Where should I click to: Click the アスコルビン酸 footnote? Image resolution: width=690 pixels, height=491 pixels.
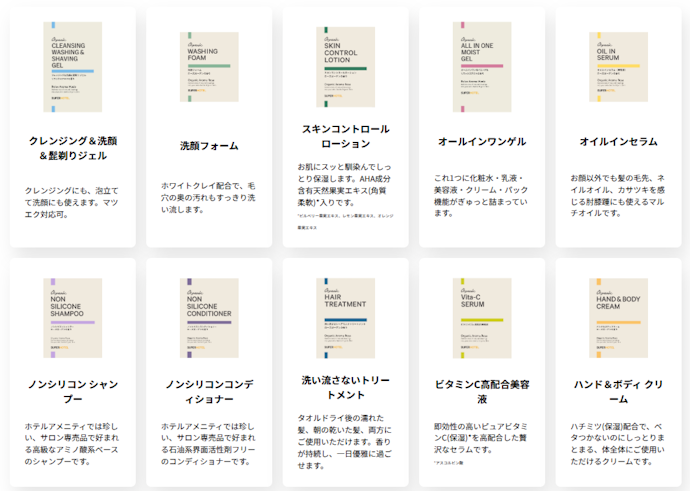[448, 463]
